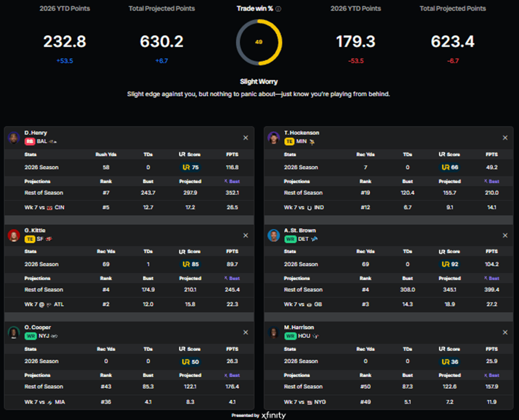Click the UR 36 score badge for M.Harrison

click(450, 362)
